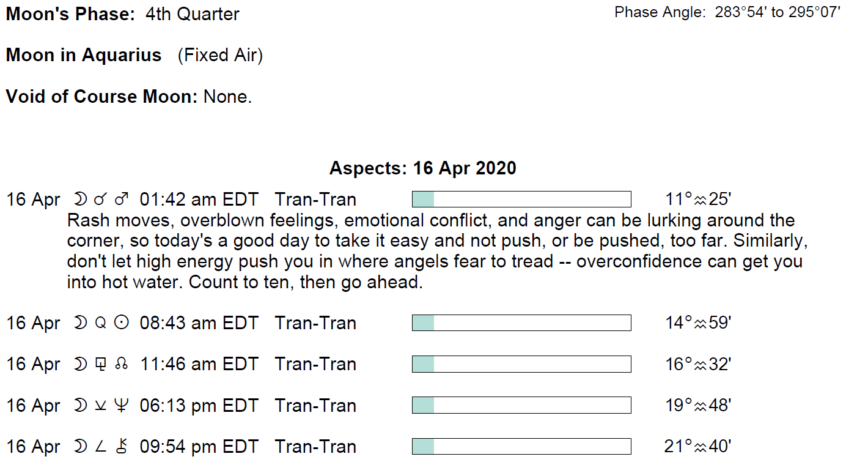Image resolution: width=868 pixels, height=462 pixels.
Task: Click the progress bar for the 01:42 am aspect
Action: pyautogui.click(x=521, y=199)
